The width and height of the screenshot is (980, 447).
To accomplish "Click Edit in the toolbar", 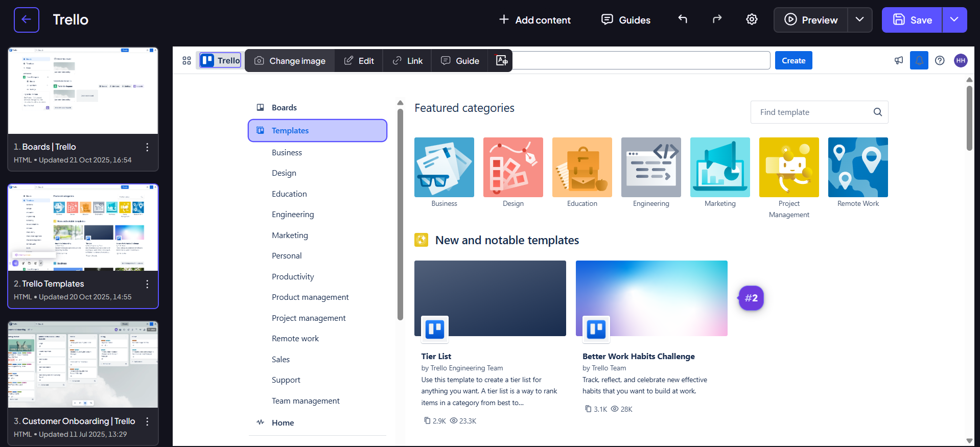I will click(x=359, y=61).
